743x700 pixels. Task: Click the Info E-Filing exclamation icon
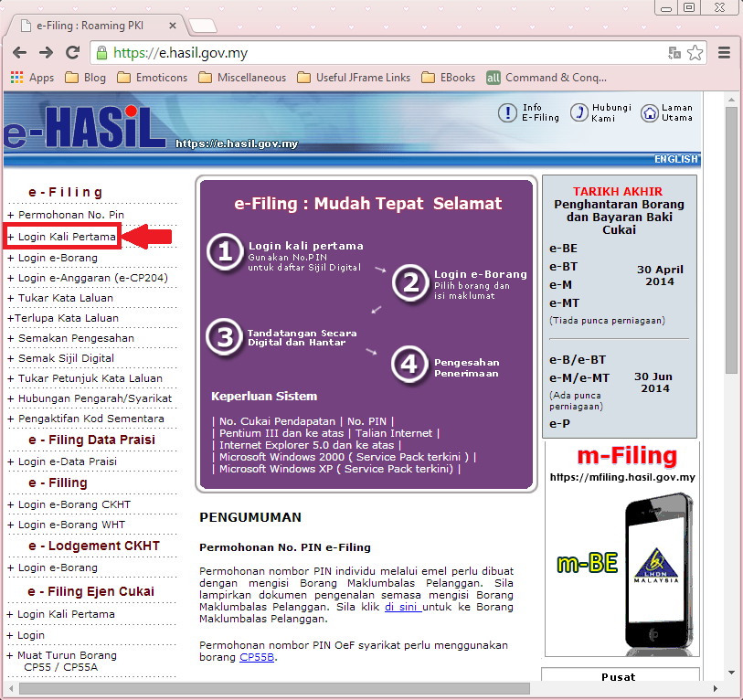pyautogui.click(x=507, y=112)
